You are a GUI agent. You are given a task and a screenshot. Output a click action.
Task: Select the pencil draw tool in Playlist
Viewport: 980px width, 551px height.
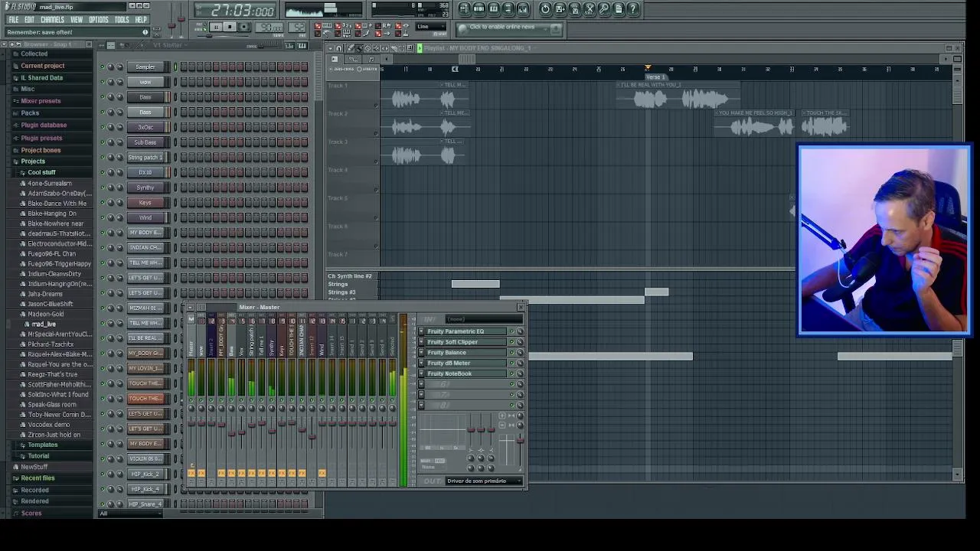tap(350, 47)
